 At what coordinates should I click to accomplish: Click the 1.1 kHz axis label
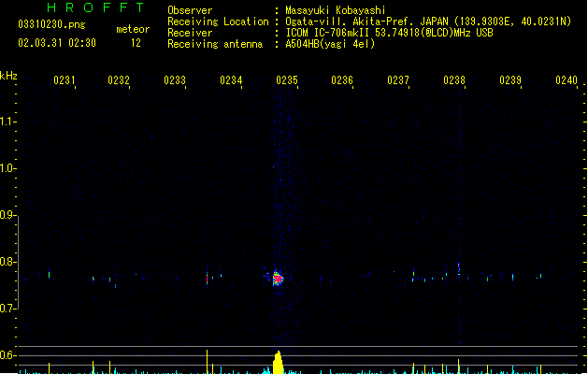(x=7, y=122)
